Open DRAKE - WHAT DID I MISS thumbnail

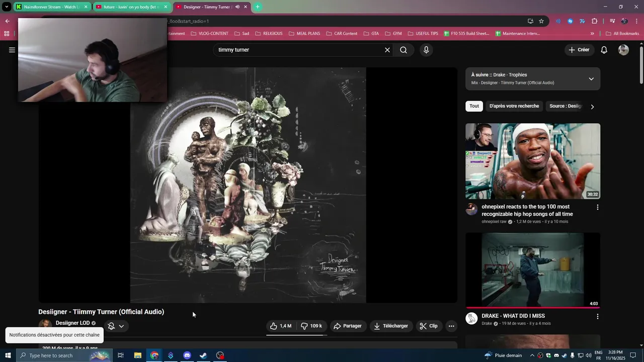533,270
